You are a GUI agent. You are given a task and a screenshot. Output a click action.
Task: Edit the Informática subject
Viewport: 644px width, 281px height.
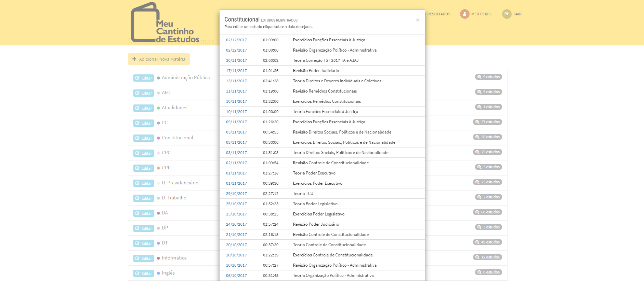click(144, 258)
